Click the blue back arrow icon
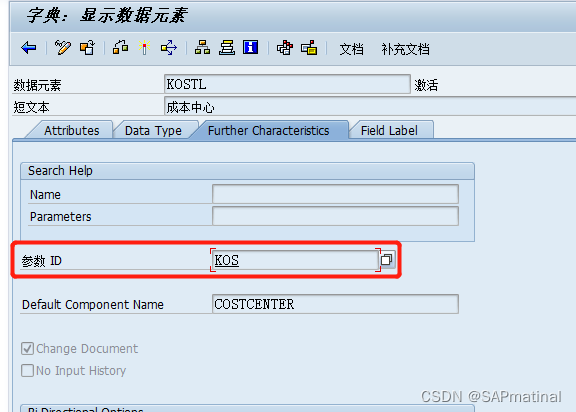Image resolution: width=576 pixels, height=412 pixels. 29,48
